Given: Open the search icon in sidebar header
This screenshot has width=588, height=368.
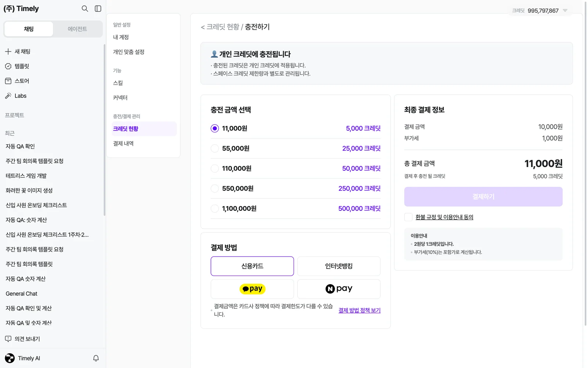Looking at the screenshot, I should 85,8.
